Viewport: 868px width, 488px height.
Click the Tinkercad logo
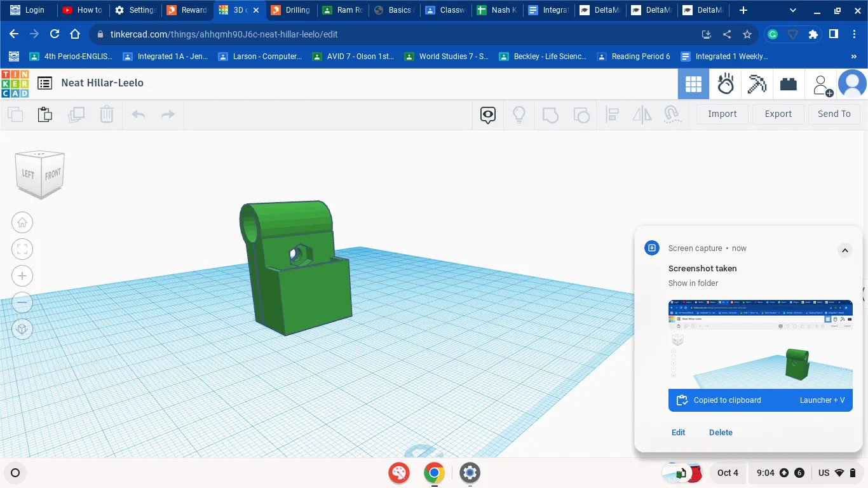point(15,83)
